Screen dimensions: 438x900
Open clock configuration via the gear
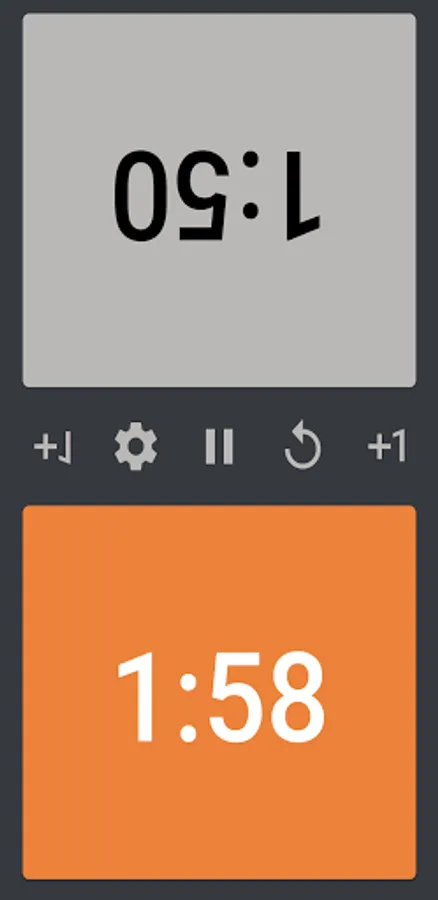point(135,447)
